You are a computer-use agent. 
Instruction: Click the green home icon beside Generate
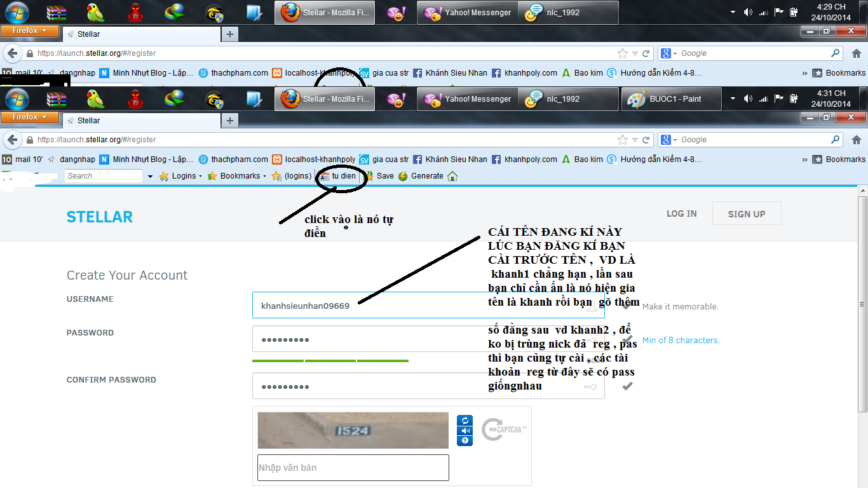coord(452,176)
